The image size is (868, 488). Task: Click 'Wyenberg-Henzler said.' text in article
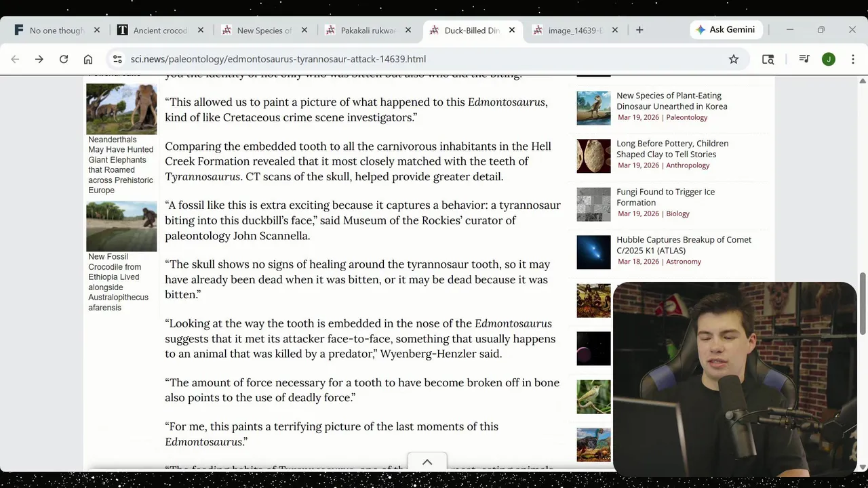[x=441, y=354]
